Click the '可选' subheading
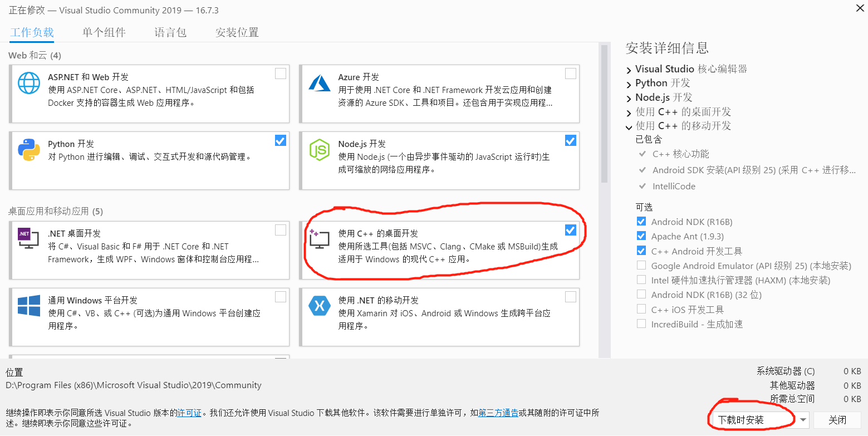Viewport: 868px width, 436px height. [644, 207]
